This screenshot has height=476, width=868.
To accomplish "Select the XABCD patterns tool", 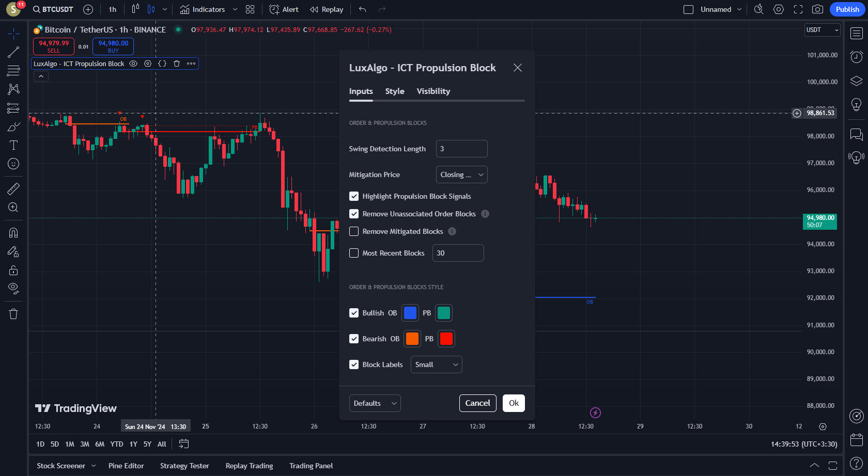I will pos(13,89).
